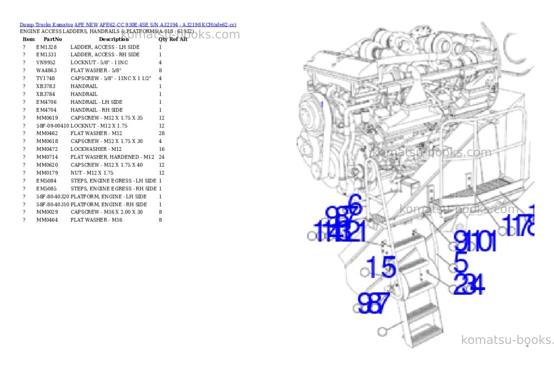Image resolution: width=554 pixels, height=392 pixels.
Task: Select part number EM1328
Action: 47,47
